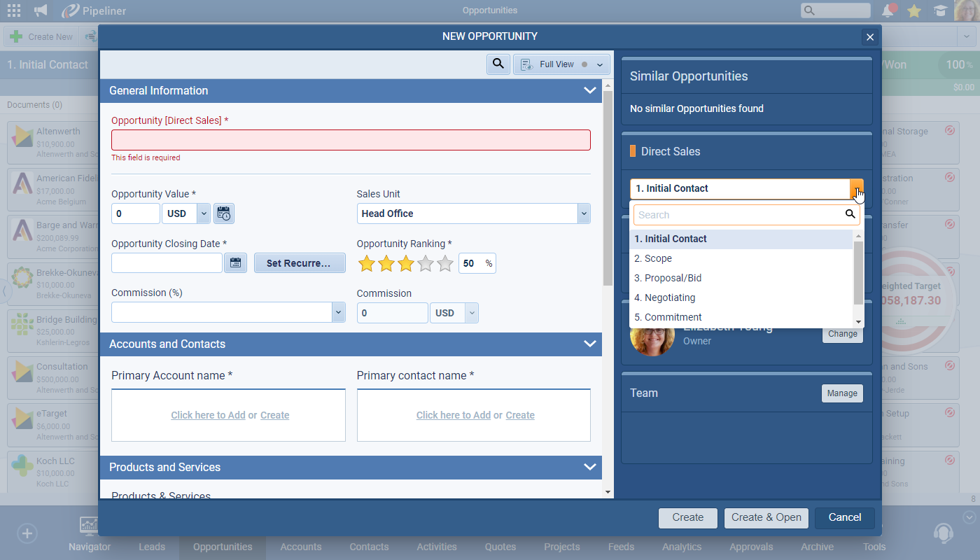Select the '4. Negotiating' stage option
Screen dimensions: 980x560
coord(664,297)
